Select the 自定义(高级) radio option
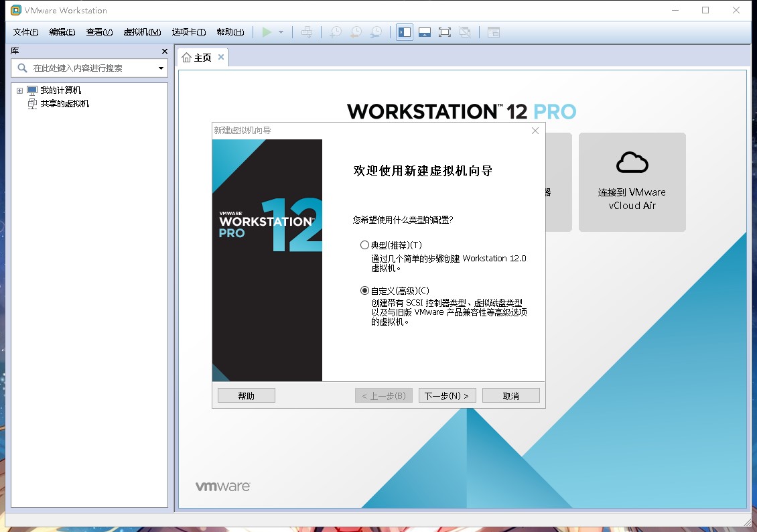757x532 pixels. [364, 291]
